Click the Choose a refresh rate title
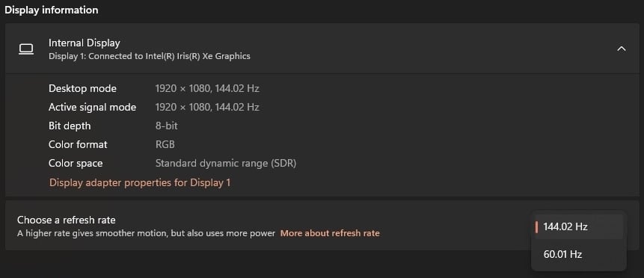 pyautogui.click(x=66, y=220)
